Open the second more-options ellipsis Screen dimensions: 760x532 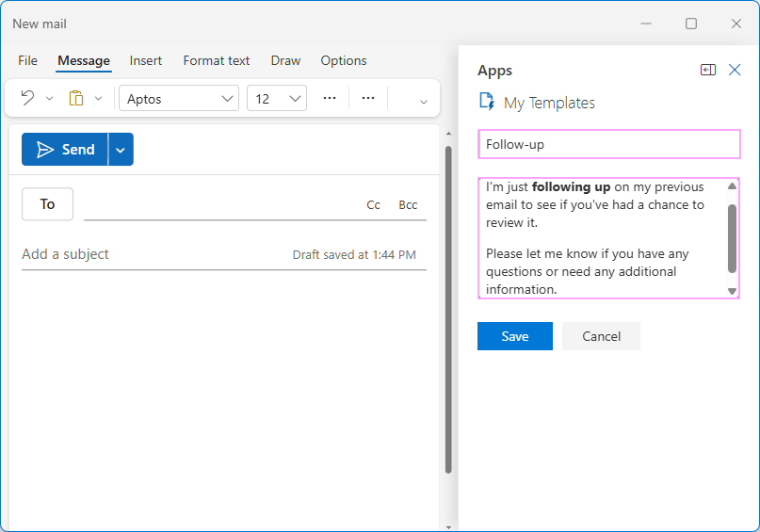[x=368, y=98]
